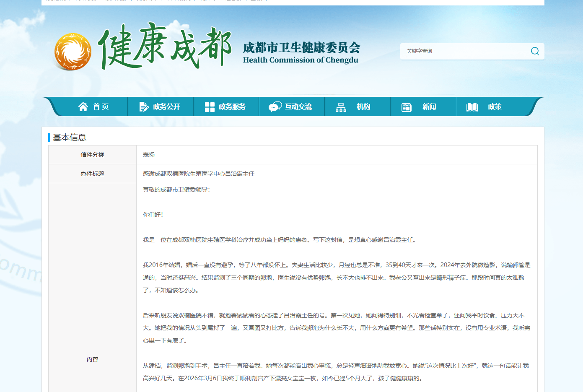The image size is (583, 392).
Task: Click line starting 从建档，监测卵泡到手术
Action: (x=336, y=366)
